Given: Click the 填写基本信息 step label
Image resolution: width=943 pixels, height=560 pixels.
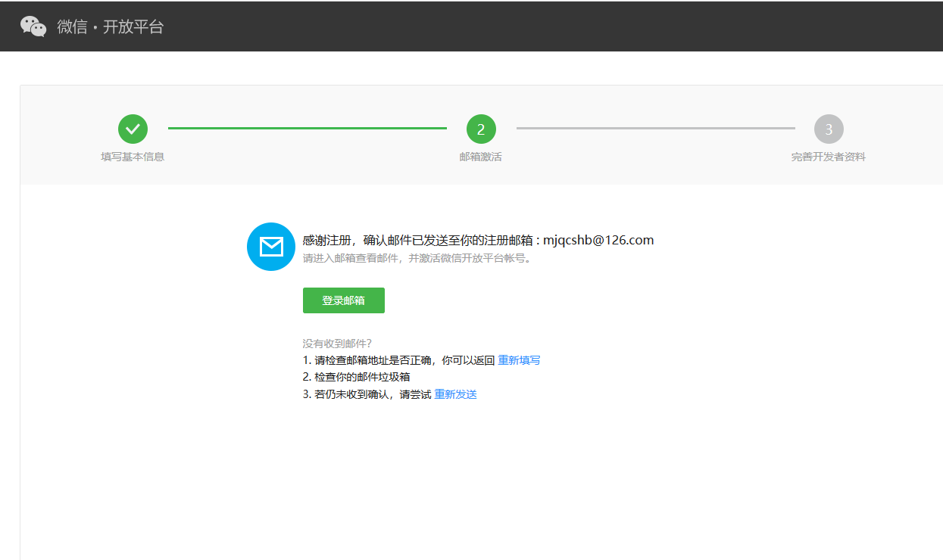Looking at the screenshot, I should (x=133, y=157).
